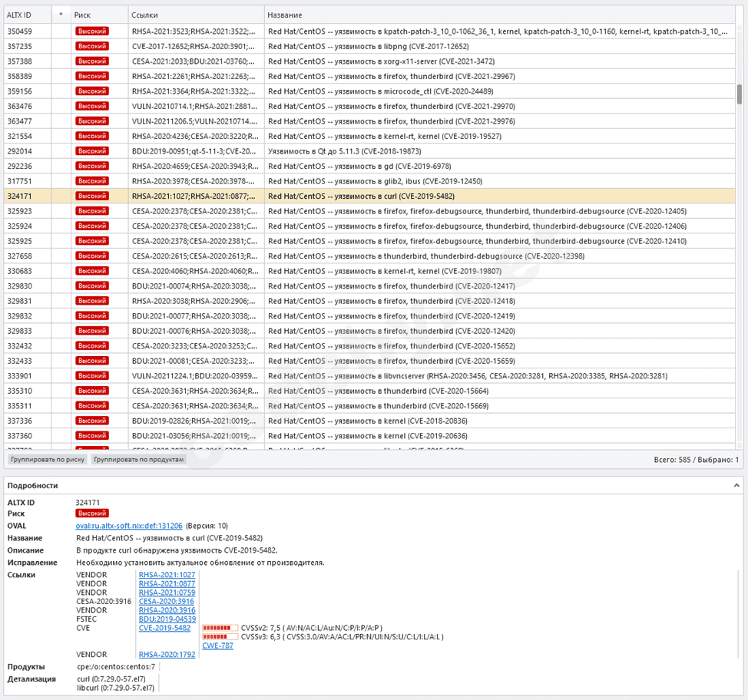Click the vulnerability table vertical scrollbar thumb

pos(739,94)
